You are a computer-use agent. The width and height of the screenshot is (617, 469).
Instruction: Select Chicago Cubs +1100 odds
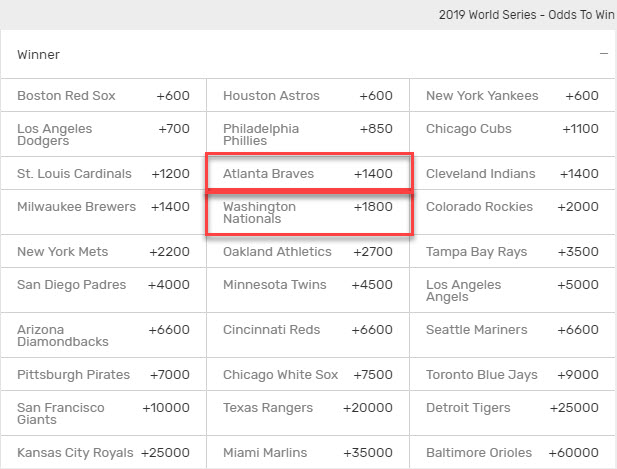[512, 129]
